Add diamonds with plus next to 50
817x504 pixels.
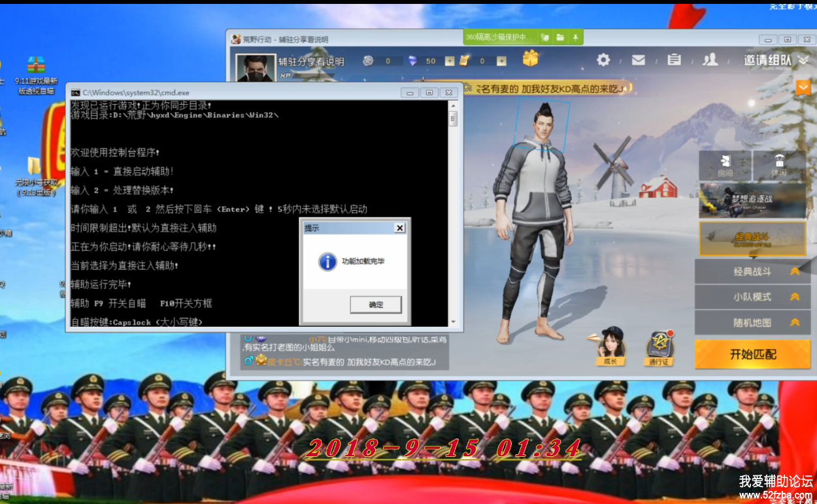click(449, 61)
